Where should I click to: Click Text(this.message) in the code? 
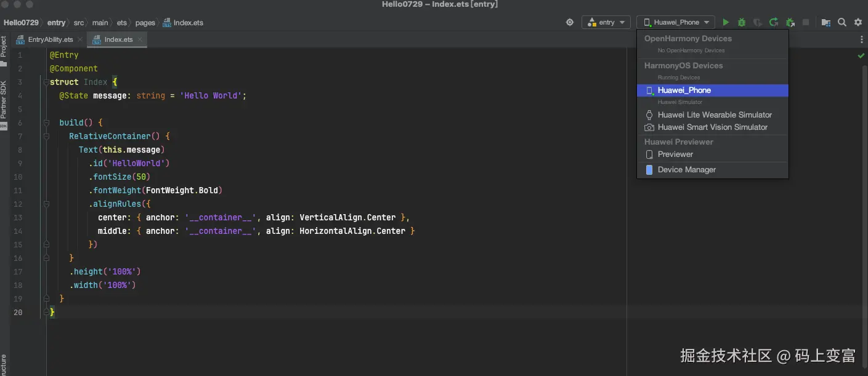(122, 150)
